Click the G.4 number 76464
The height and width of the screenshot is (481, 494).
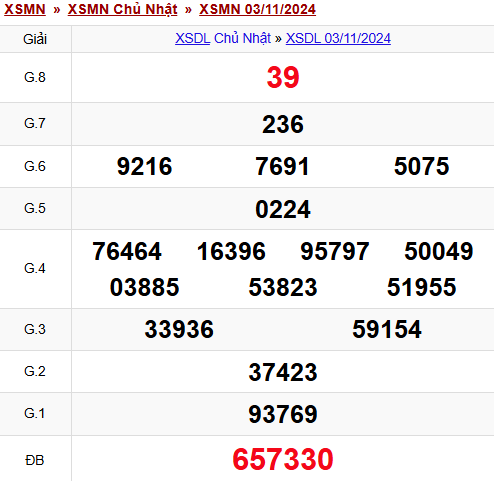[127, 251]
